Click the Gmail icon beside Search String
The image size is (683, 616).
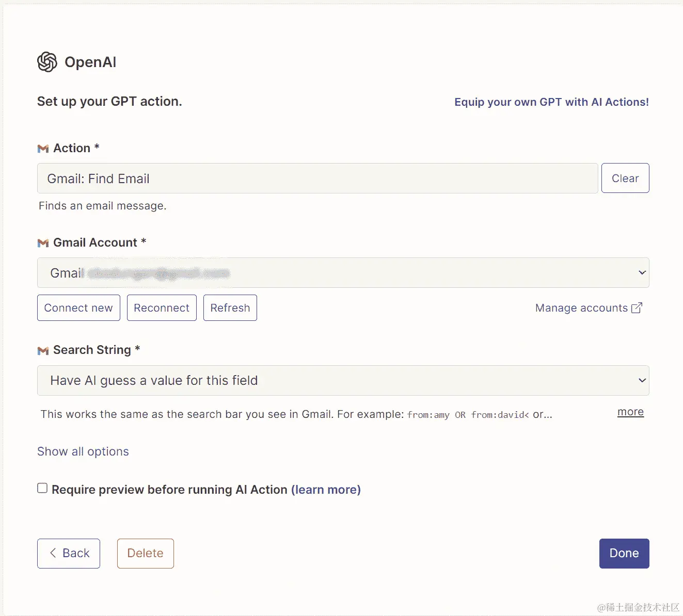pos(43,350)
